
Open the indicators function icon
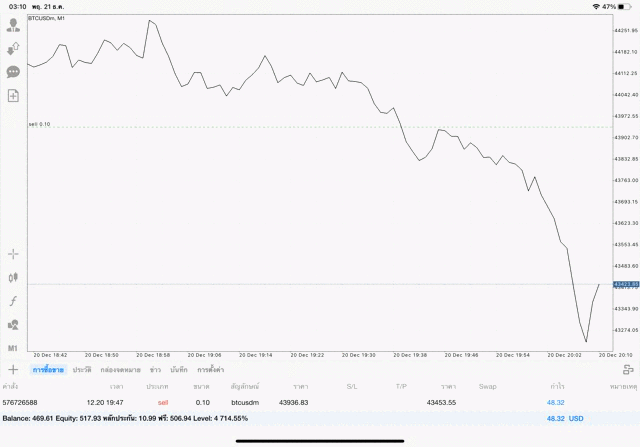coord(13,301)
